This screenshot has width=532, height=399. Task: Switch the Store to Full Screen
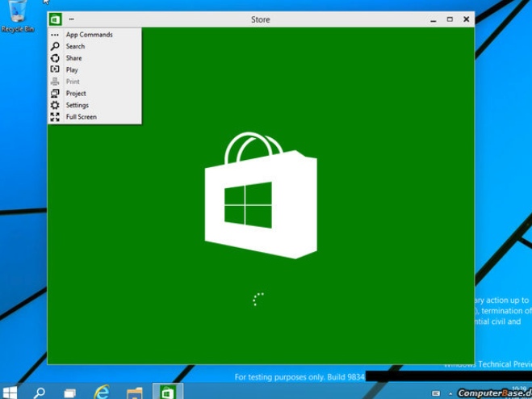coord(81,117)
